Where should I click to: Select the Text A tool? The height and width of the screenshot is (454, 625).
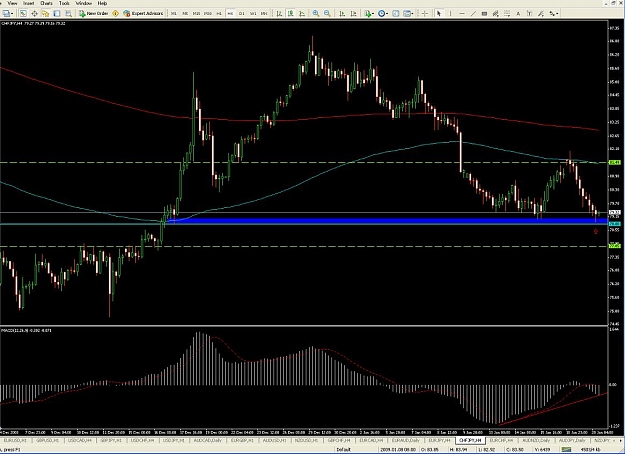(518, 14)
